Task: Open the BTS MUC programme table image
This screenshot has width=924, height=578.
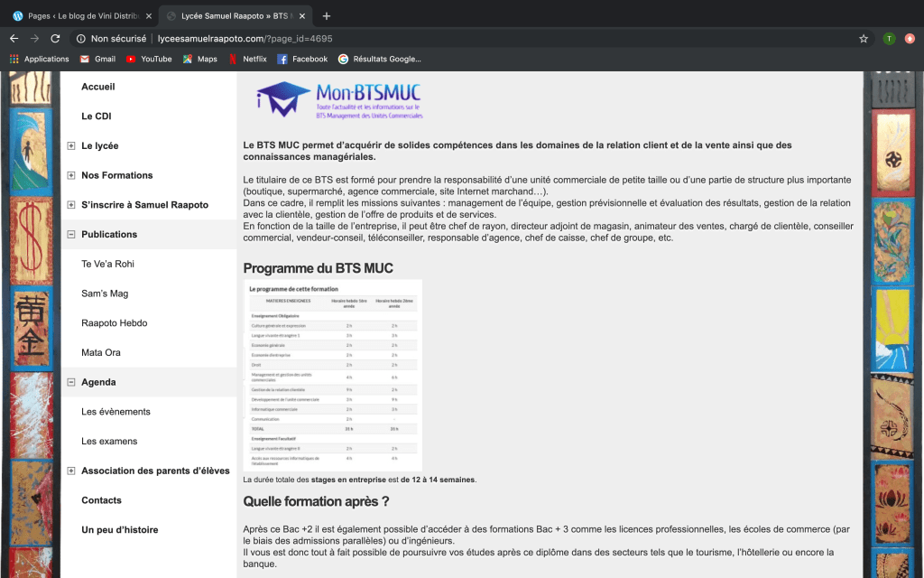Action: tap(333, 375)
